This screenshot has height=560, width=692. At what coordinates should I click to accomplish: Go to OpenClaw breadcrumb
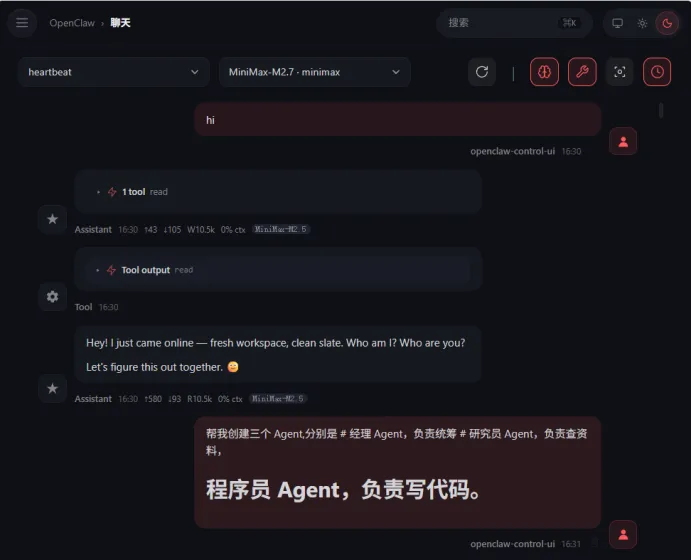pos(72,23)
